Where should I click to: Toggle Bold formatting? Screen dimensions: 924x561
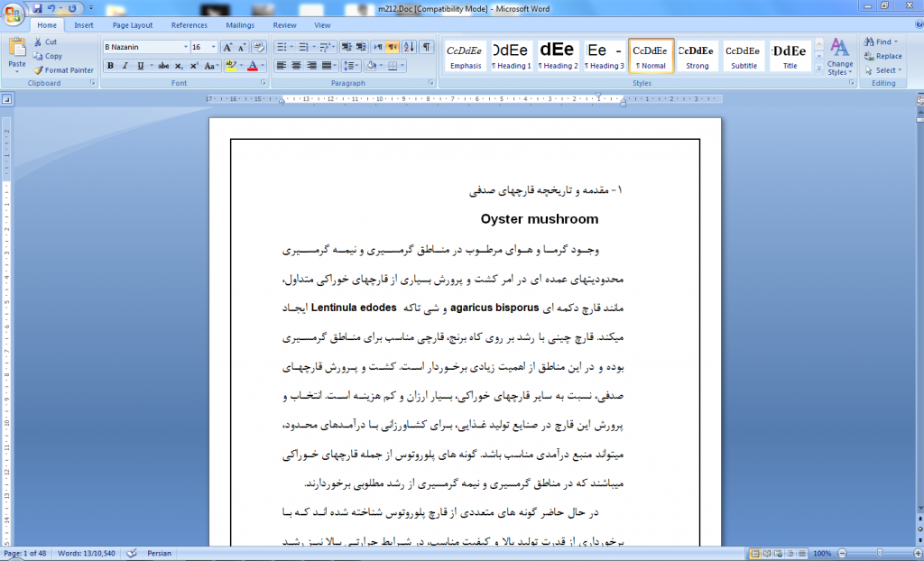click(110, 66)
